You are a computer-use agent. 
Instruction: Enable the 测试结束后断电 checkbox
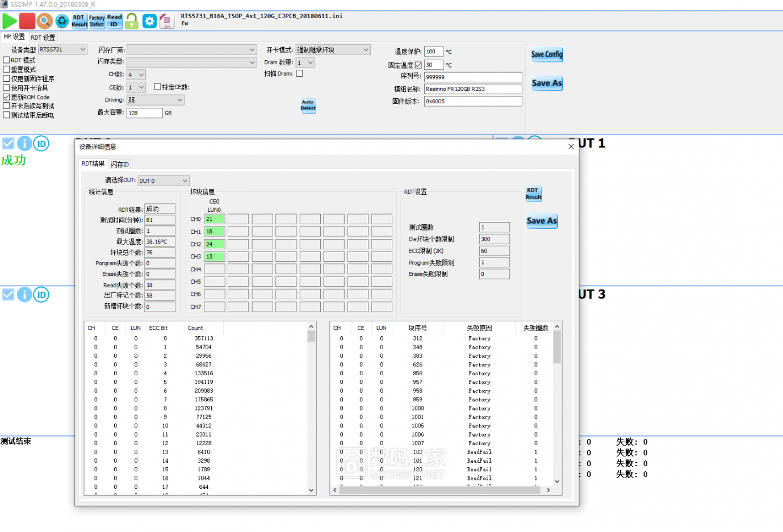point(6,115)
